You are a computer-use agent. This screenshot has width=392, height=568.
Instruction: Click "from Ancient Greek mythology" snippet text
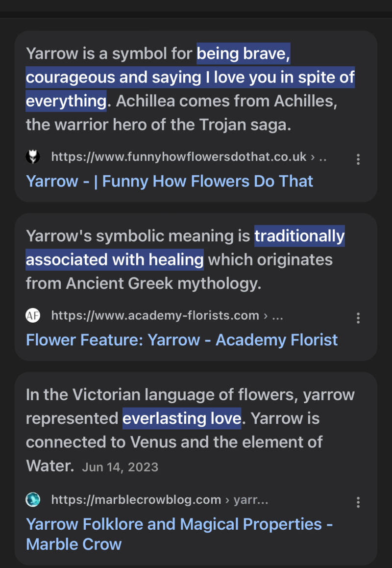[x=143, y=283]
